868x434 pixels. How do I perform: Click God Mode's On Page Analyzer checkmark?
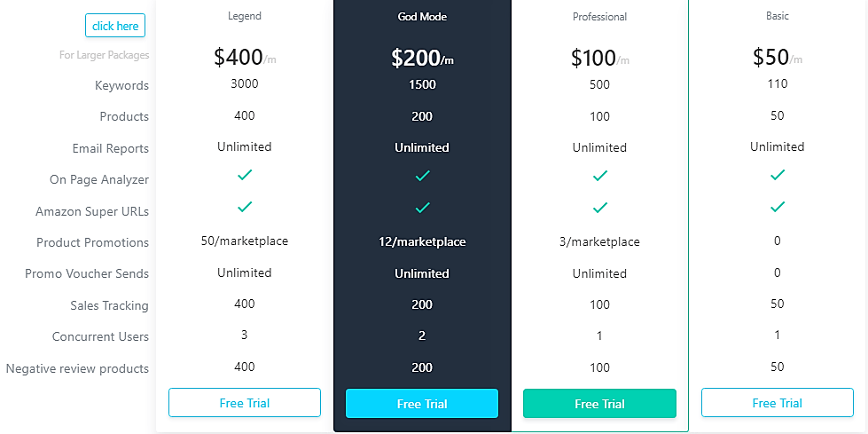click(x=422, y=177)
